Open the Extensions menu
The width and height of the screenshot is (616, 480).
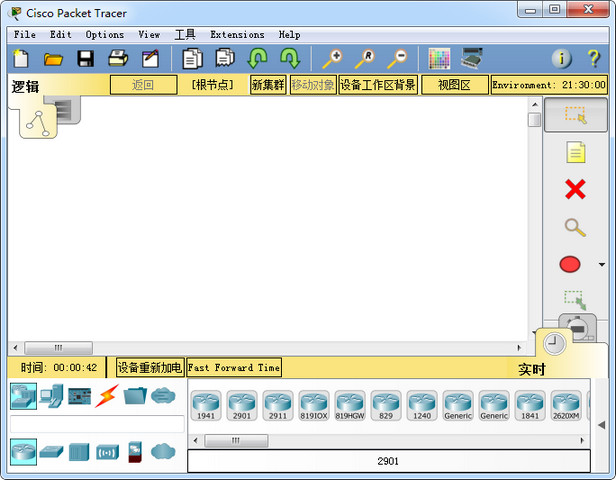point(237,35)
